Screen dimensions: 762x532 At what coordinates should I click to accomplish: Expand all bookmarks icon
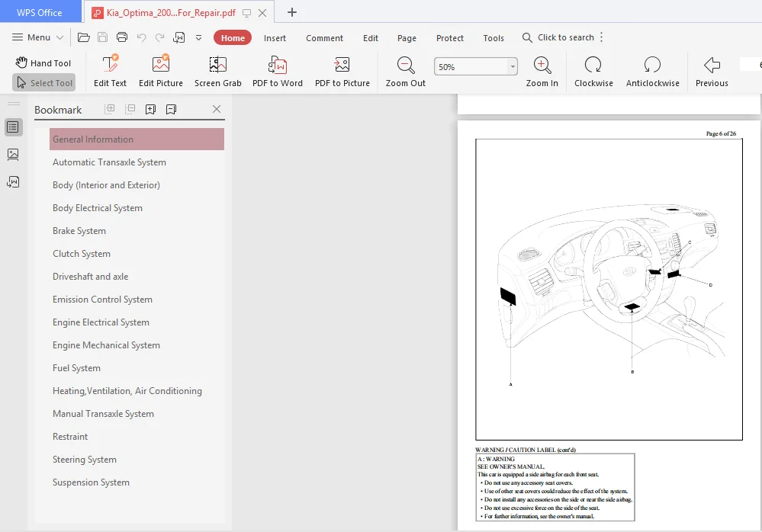(110, 109)
